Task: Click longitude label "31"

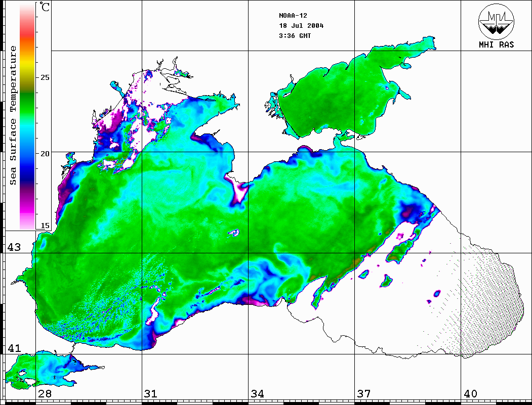Action: [x=151, y=394]
